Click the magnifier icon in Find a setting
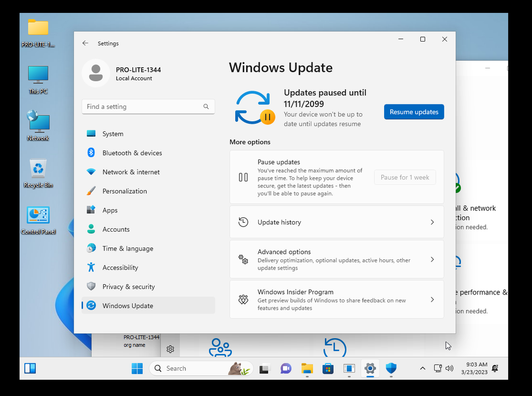532x396 pixels. pos(206,106)
